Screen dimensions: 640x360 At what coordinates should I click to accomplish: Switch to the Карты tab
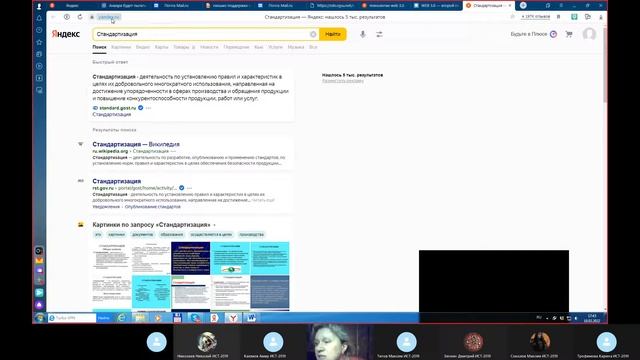pos(161,47)
